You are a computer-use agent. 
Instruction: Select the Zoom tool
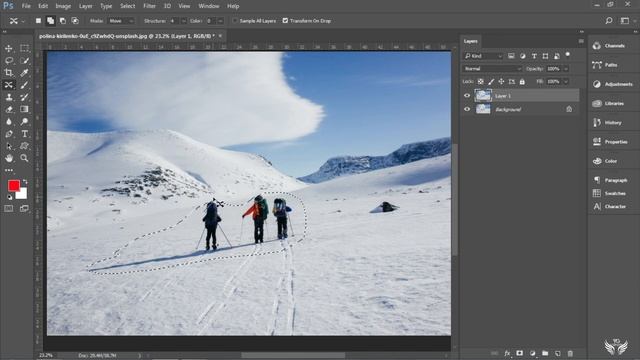pyautogui.click(x=24, y=158)
